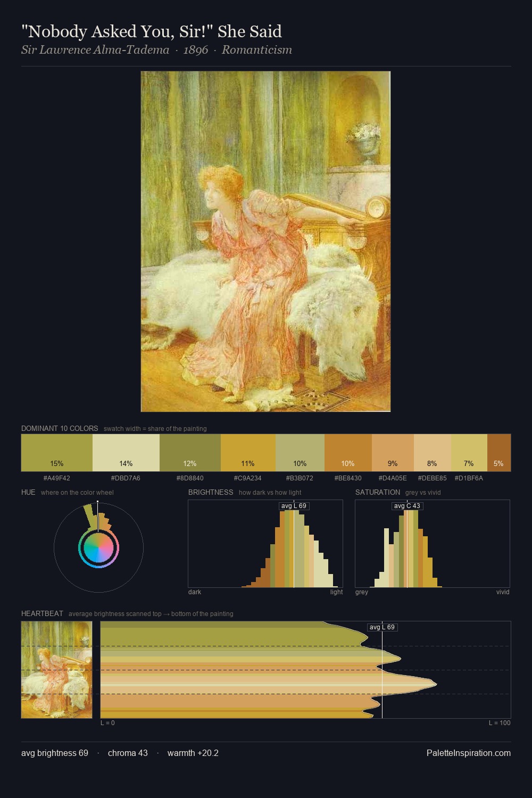Click the 'HEARTBEAT' section heading

pyautogui.click(x=42, y=613)
